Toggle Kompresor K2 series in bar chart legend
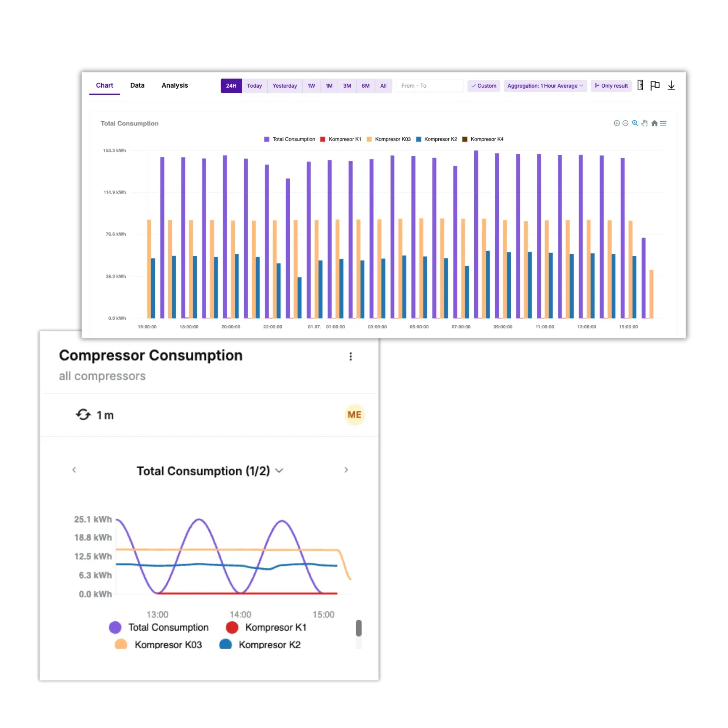728x728 pixels. 436,139
